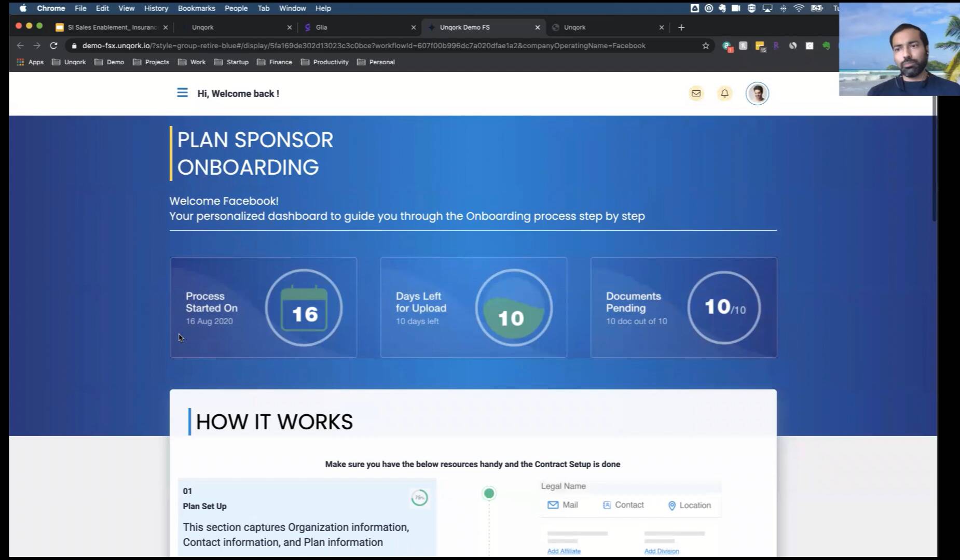Image resolution: width=960 pixels, height=560 pixels.
Task: Click the calendar icon showing 16
Action: 304,309
